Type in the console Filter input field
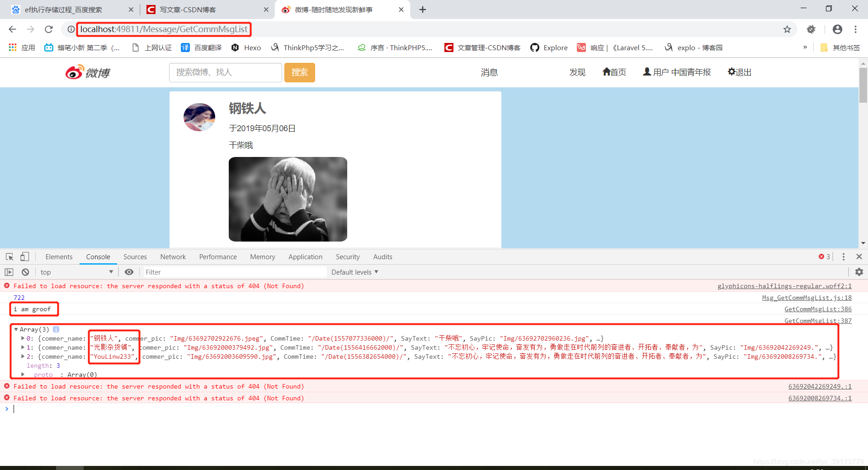This screenshot has height=470, width=868. 226,272
